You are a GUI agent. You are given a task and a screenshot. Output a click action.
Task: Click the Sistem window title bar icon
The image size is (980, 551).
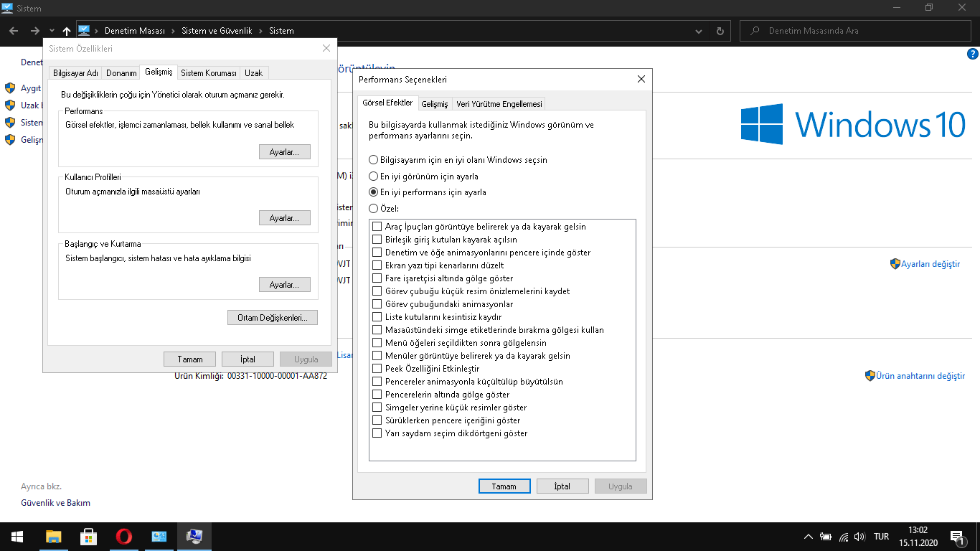point(8,8)
